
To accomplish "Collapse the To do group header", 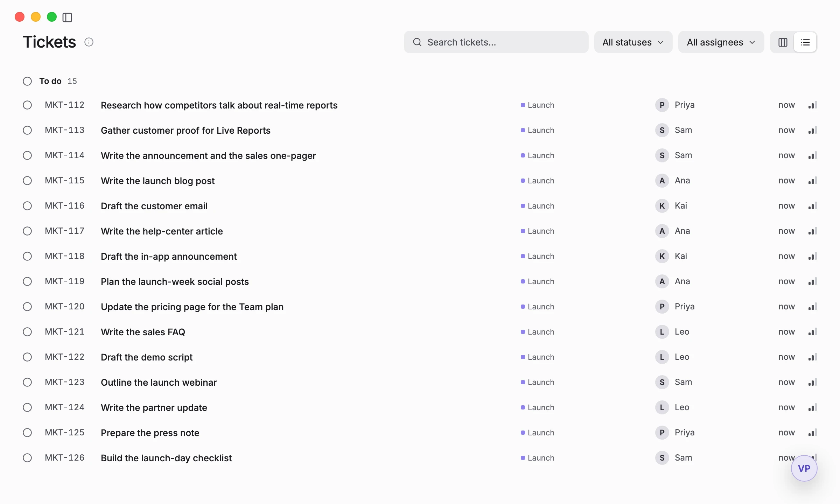I will pyautogui.click(x=50, y=81).
